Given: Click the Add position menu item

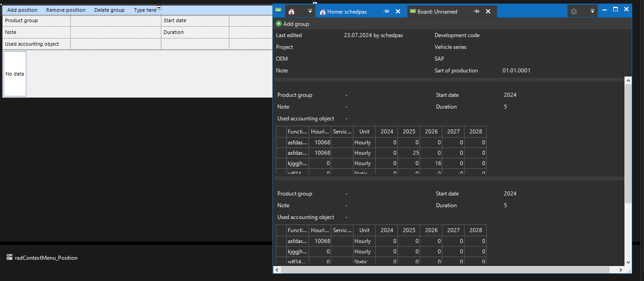Looking at the screenshot, I should [x=22, y=10].
